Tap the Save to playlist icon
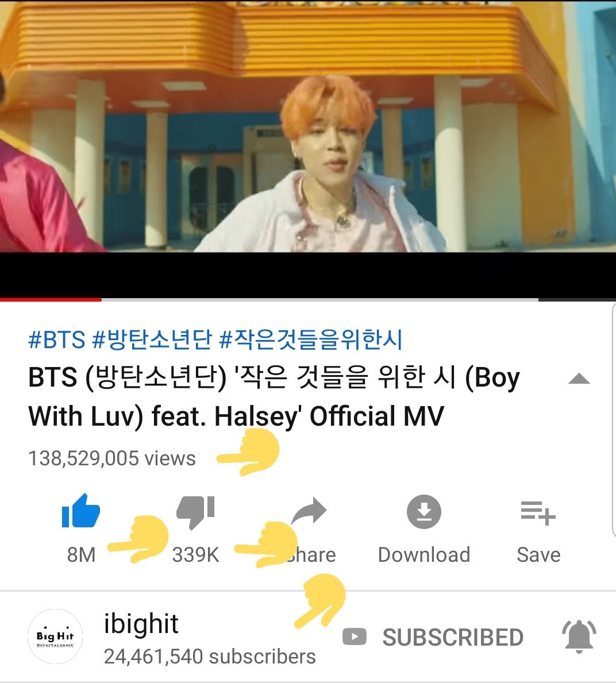Screen dimensions: 616x683 538,513
